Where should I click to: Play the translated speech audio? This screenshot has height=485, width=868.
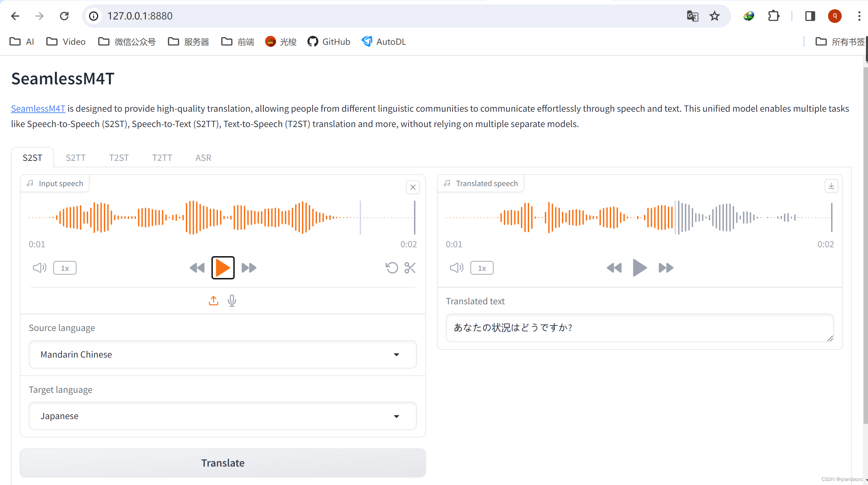point(639,268)
